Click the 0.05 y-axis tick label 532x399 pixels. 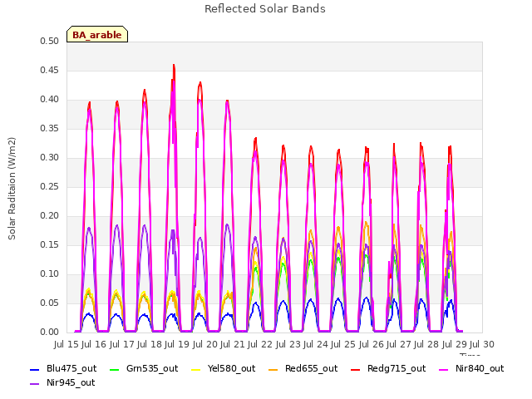pos(50,303)
